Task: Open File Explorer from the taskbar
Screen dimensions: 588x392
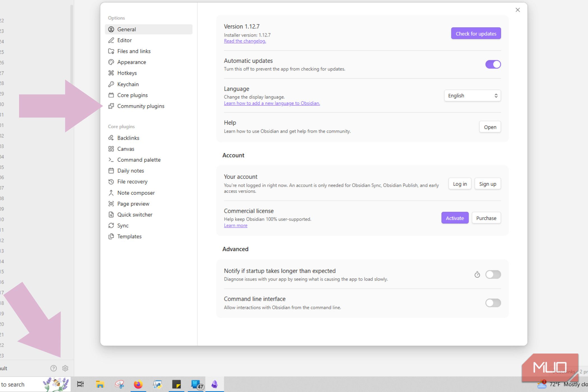Action: (x=100, y=384)
